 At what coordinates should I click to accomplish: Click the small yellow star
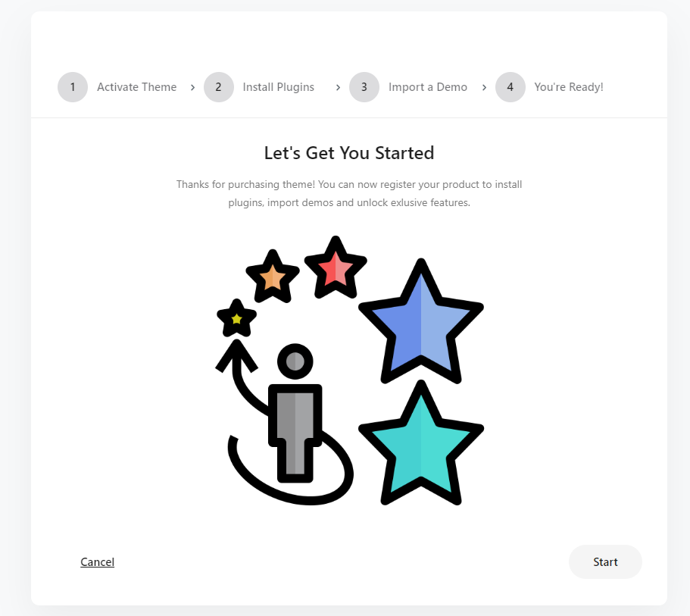click(237, 319)
